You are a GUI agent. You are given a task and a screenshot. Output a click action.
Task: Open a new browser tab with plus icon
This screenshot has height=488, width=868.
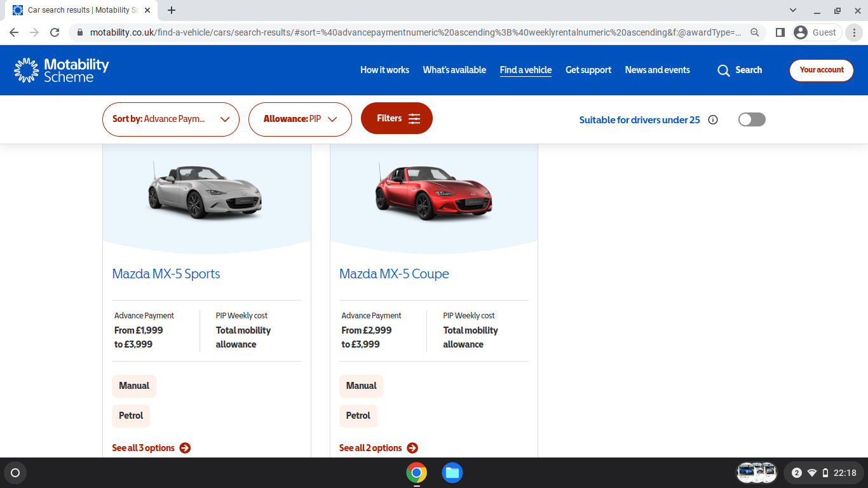point(172,10)
